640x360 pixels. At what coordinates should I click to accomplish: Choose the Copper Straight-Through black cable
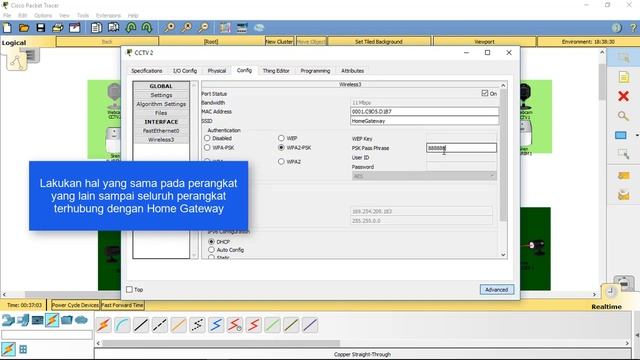141,325
